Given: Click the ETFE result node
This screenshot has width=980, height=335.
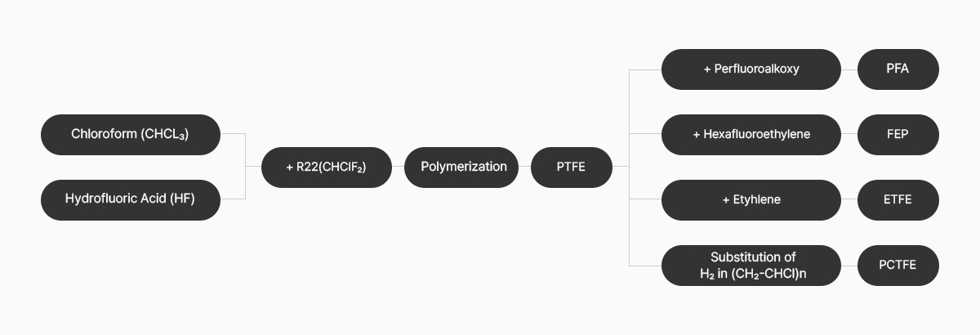Looking at the screenshot, I should click(898, 200).
